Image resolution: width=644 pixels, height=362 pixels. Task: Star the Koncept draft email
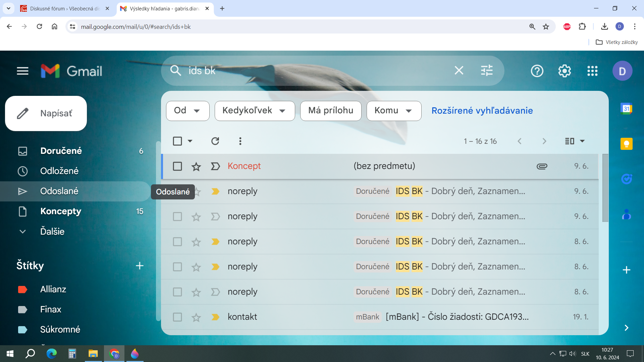coord(196,166)
